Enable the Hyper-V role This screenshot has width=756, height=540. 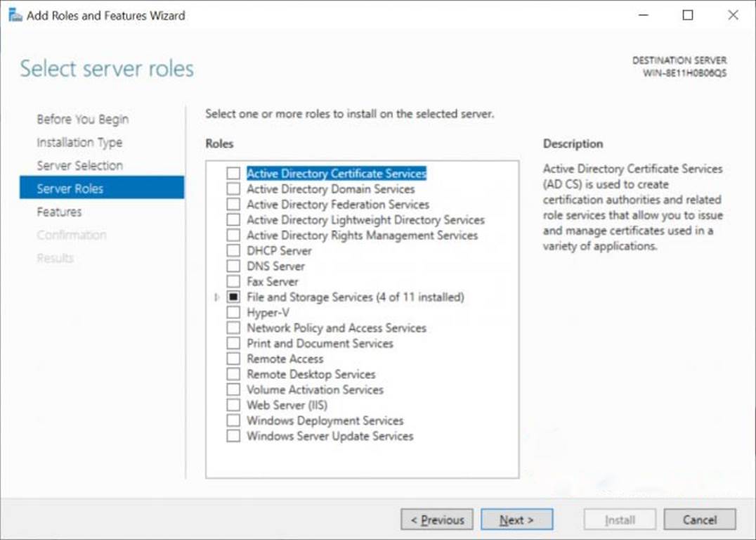(x=234, y=312)
